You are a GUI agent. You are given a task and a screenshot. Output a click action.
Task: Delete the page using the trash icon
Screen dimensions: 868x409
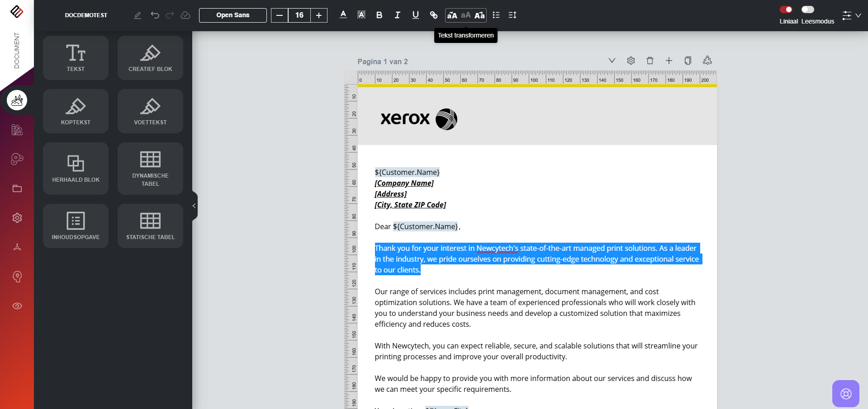click(x=650, y=61)
